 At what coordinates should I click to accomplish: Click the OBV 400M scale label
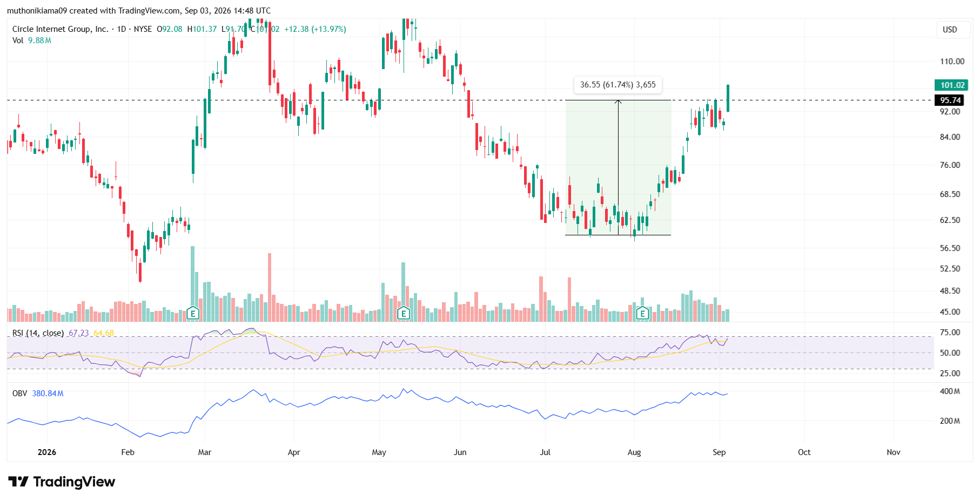[x=950, y=391]
